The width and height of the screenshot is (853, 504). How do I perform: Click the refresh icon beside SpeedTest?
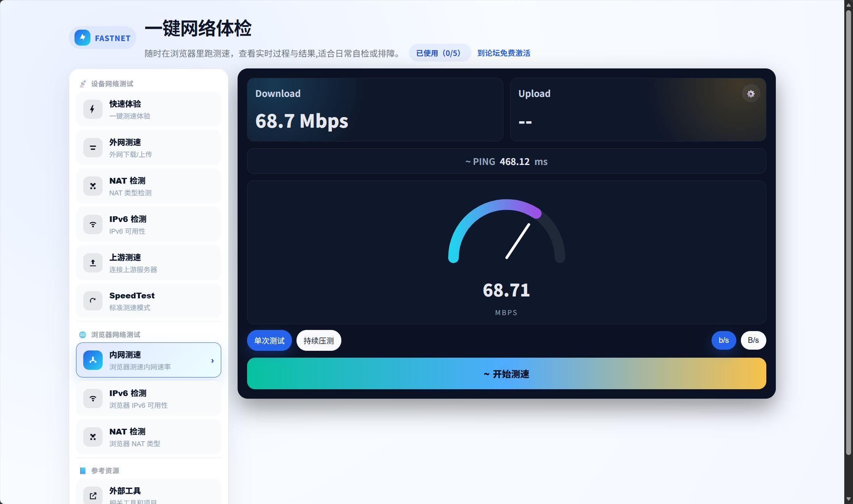[93, 301]
